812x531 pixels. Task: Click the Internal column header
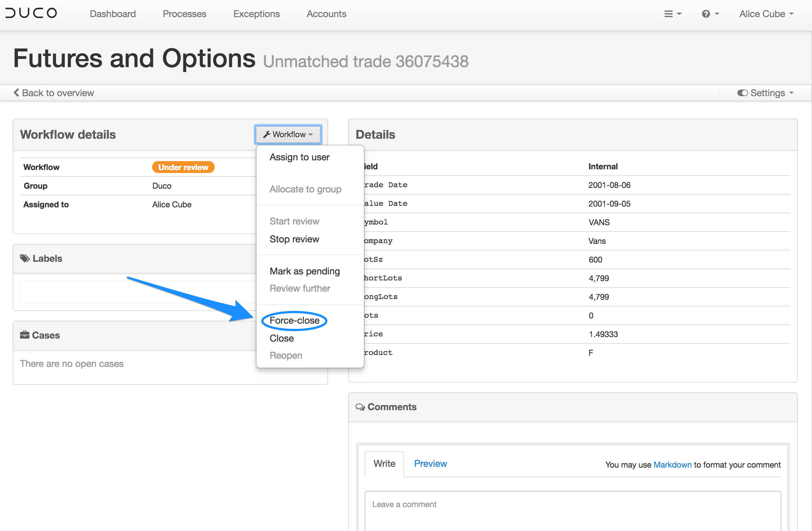click(603, 166)
